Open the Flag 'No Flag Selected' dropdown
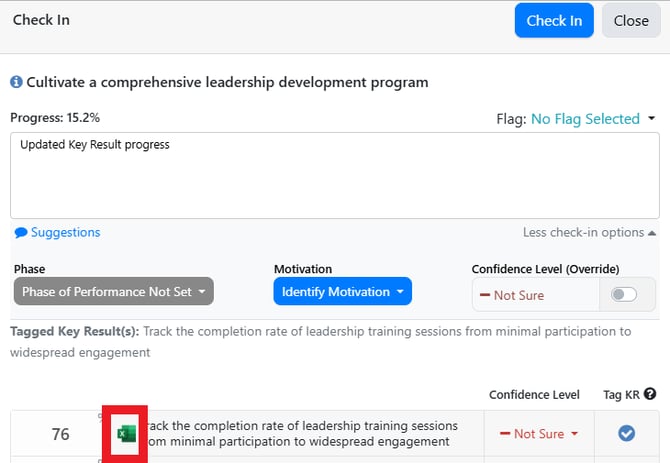 point(585,119)
